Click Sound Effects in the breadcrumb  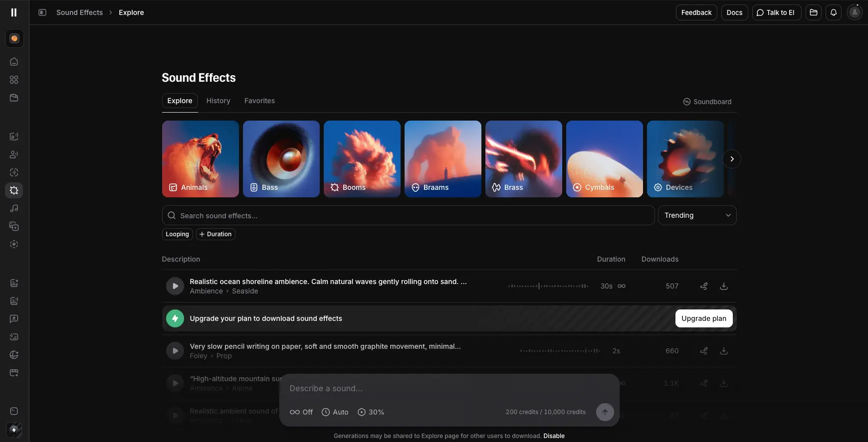(x=79, y=12)
